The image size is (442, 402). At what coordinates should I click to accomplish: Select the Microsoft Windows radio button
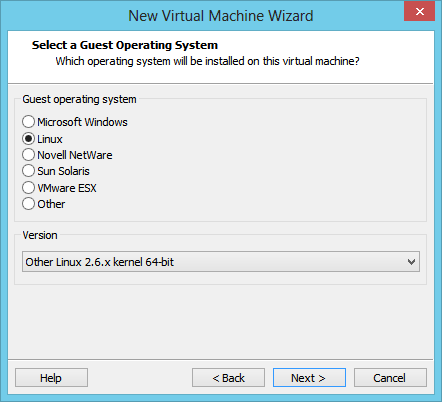coord(28,122)
